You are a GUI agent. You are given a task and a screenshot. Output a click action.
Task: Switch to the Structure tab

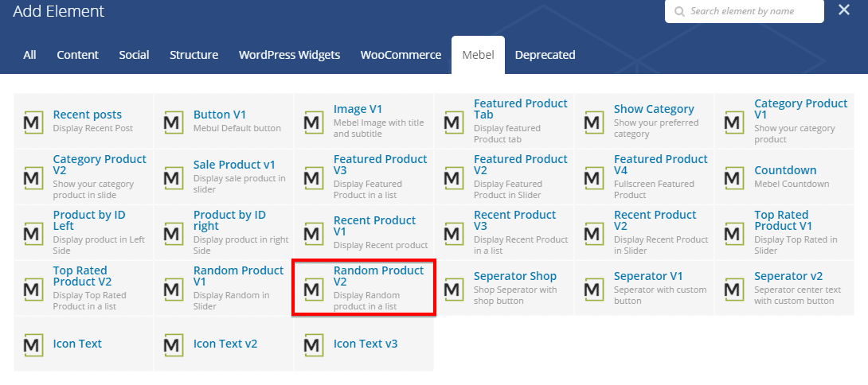point(194,55)
